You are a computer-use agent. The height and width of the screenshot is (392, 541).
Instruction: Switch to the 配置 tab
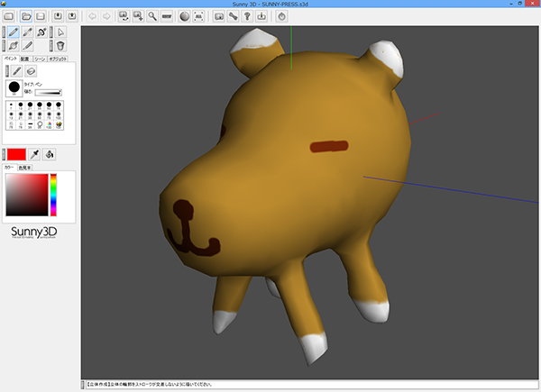click(x=25, y=58)
